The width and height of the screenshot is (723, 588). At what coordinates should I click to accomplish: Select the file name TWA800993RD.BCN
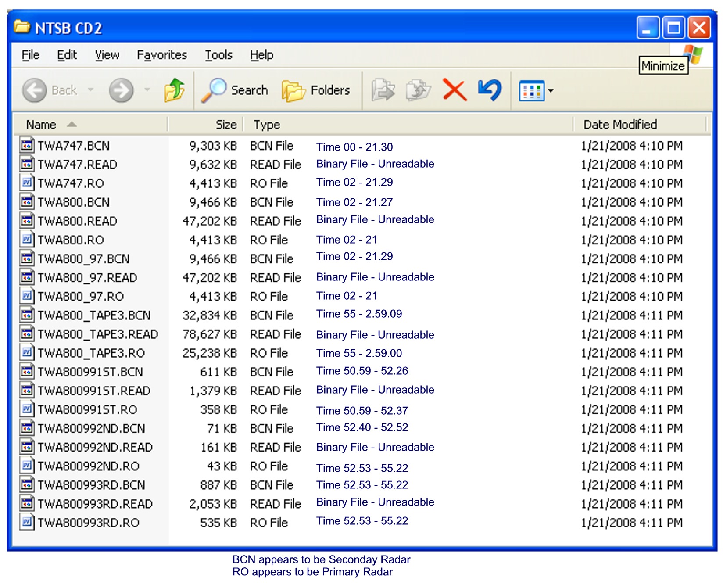[91, 485]
